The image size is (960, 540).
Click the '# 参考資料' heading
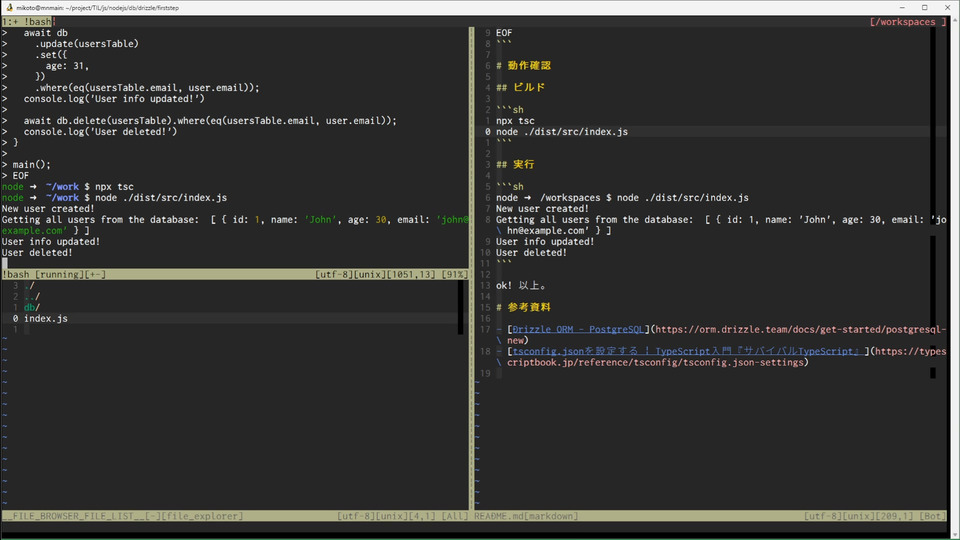point(523,307)
